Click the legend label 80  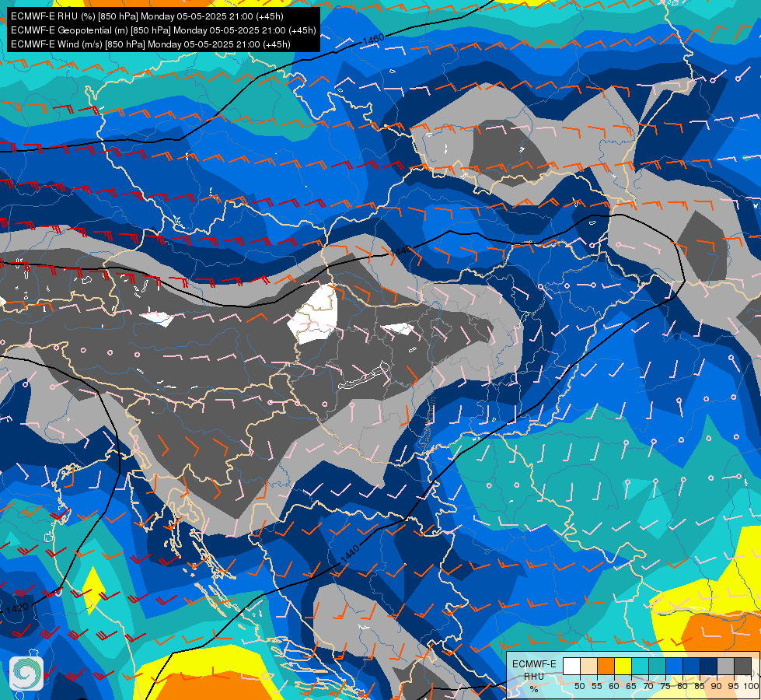click(x=682, y=686)
